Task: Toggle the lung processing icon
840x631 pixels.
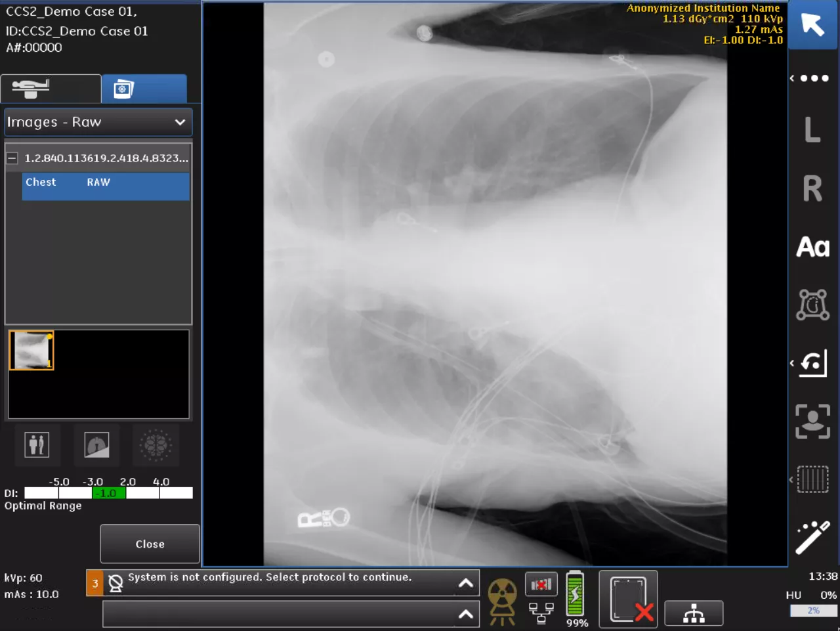Action: 96,445
